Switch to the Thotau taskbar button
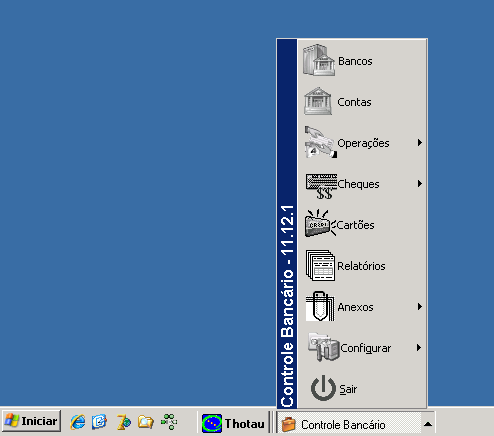Image resolution: width=494 pixels, height=436 pixels. coord(233,423)
